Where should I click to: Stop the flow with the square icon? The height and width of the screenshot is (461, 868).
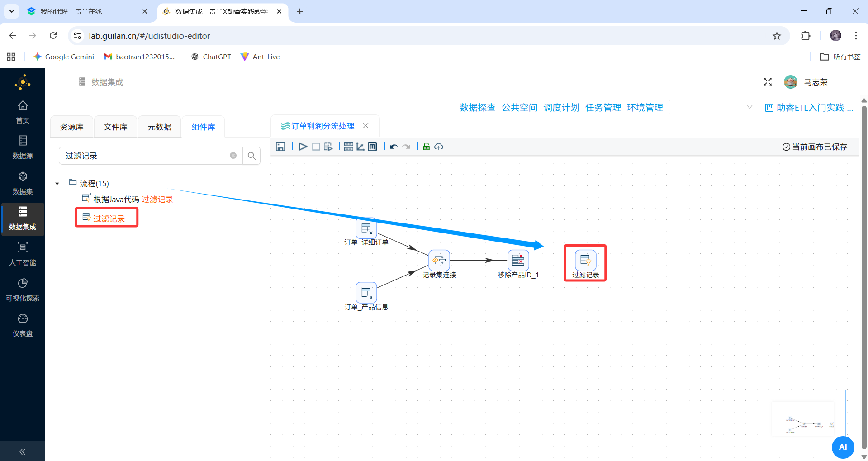pos(316,147)
